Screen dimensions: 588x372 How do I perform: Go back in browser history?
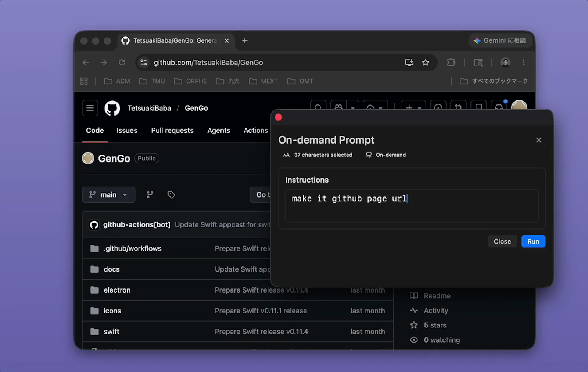click(86, 63)
